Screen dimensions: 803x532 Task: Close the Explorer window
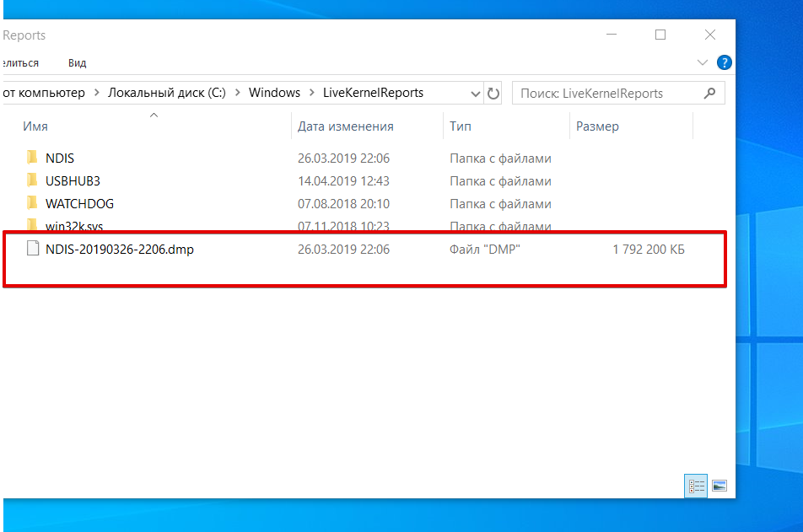tap(710, 35)
